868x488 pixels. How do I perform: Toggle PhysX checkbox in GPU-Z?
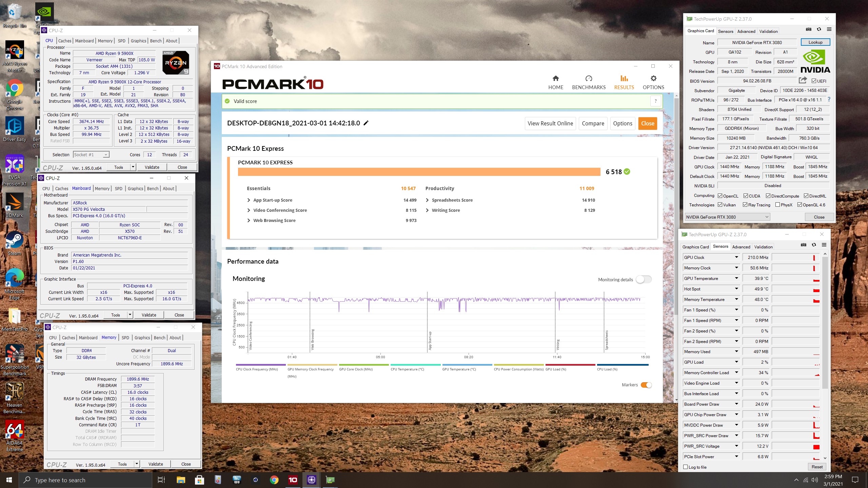(778, 205)
